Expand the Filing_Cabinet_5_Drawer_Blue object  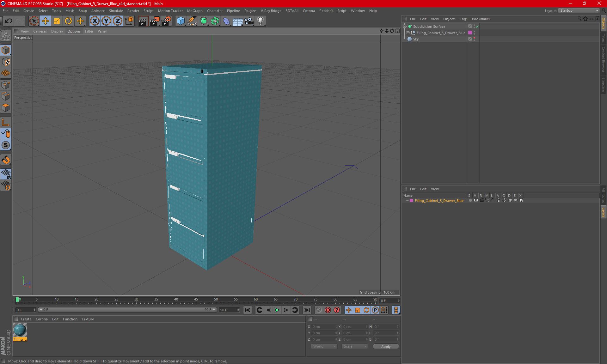[408, 33]
